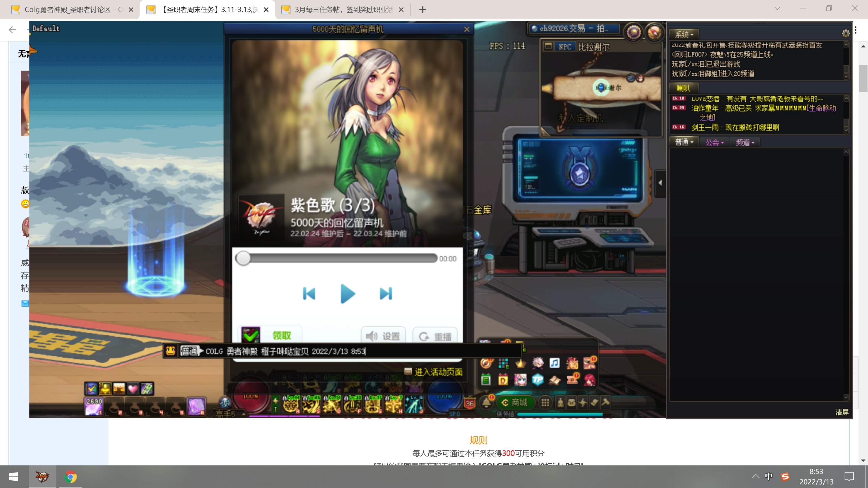Expand the 系统 chat filter dropdown
Screen dimensions: 868x488
684,34
